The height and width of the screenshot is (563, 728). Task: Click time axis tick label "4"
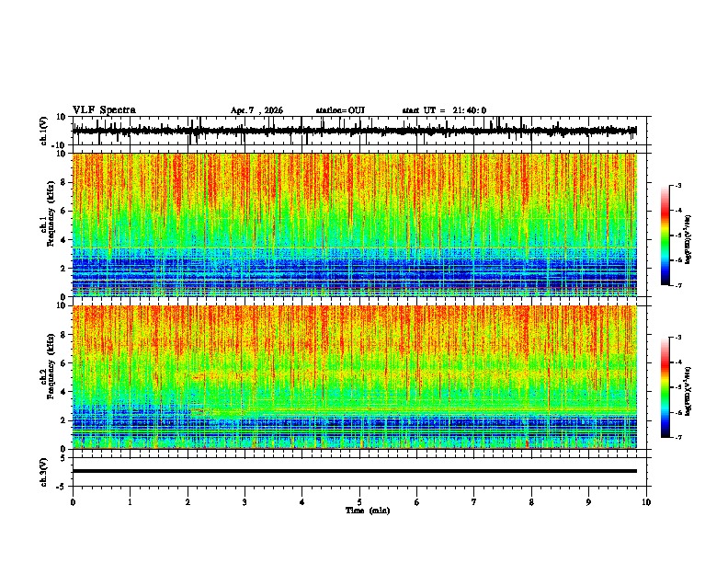pos(301,502)
